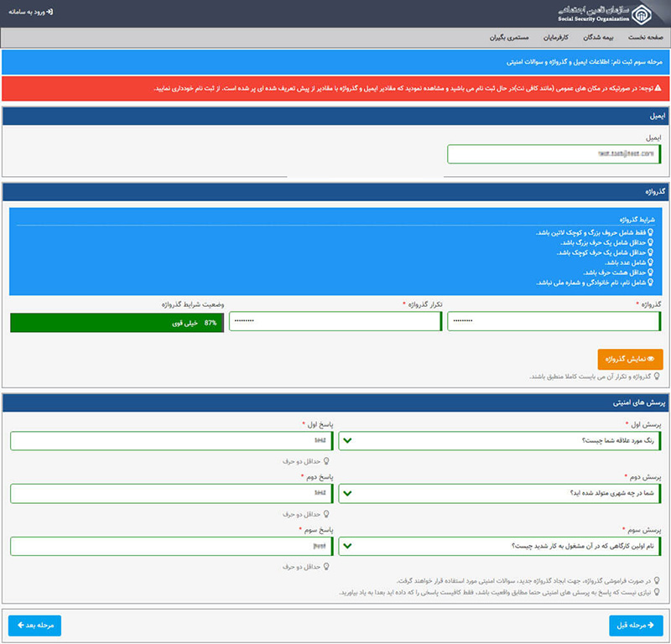Go to next step with مرحله بعد
The width and height of the screenshot is (671, 644).
tap(35, 626)
